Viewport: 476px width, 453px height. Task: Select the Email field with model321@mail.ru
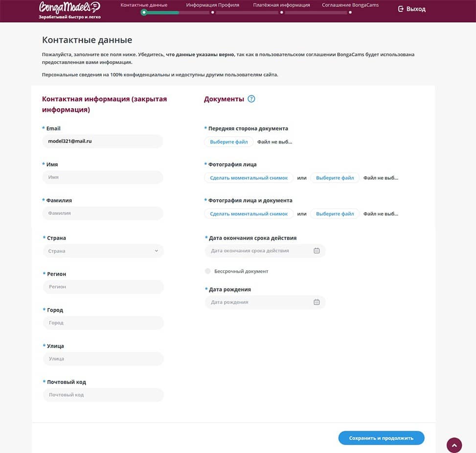point(103,141)
